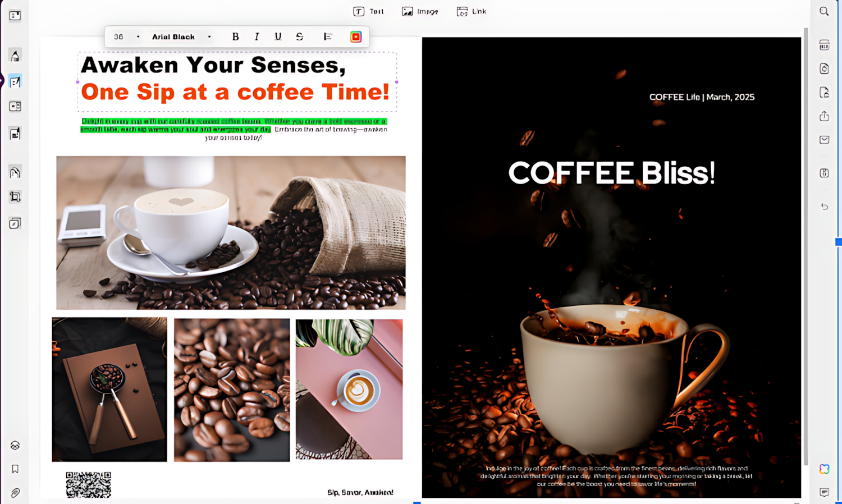Viewport: 842px width, 504px height.
Task: Open the search magnifier icon
Action: click(x=824, y=11)
